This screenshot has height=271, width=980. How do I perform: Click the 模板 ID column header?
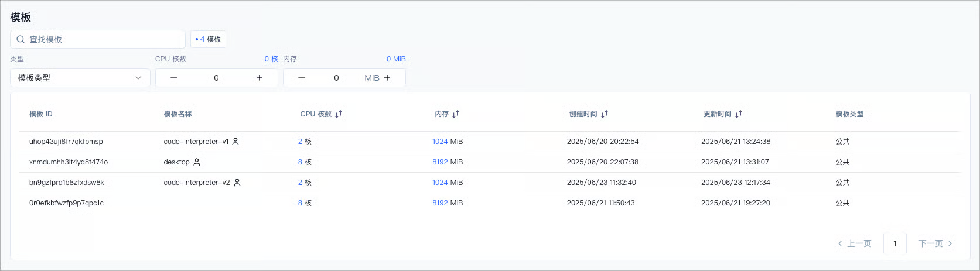tap(41, 114)
